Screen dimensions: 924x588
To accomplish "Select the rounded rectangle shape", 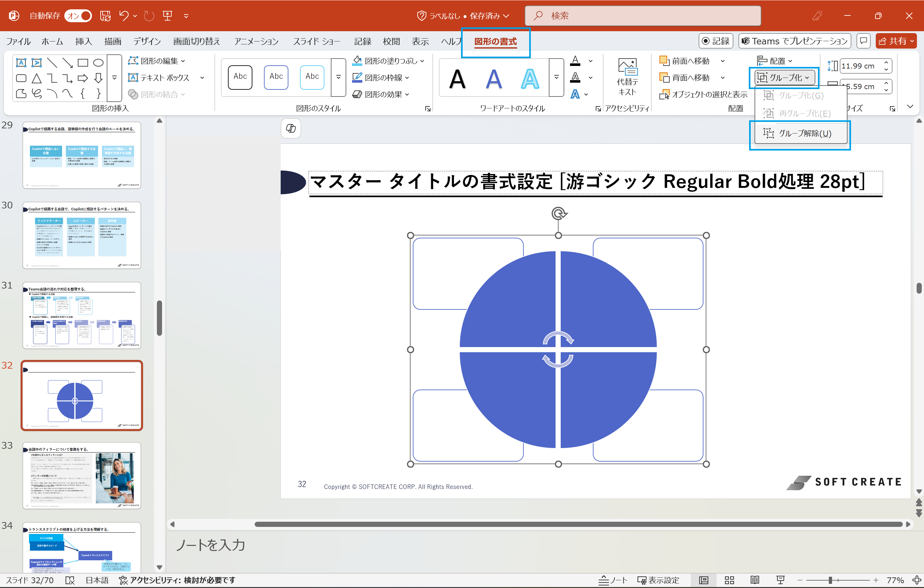I will point(21,78).
